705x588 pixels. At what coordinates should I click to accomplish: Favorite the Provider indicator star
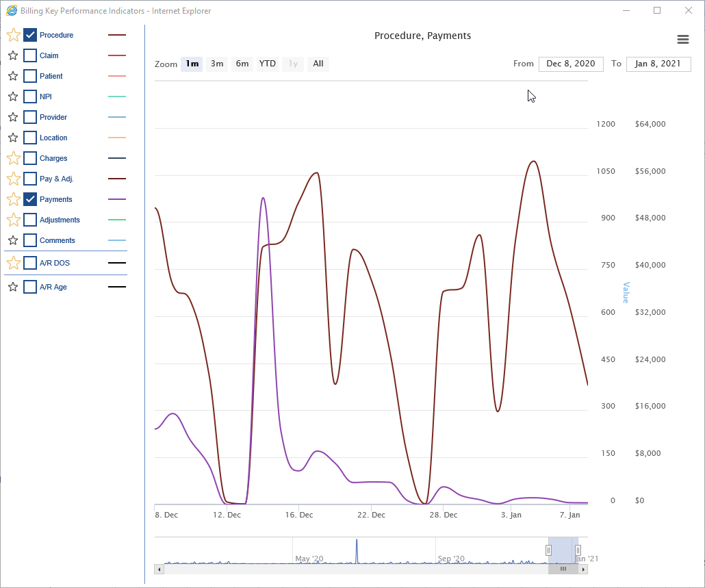pos(13,117)
